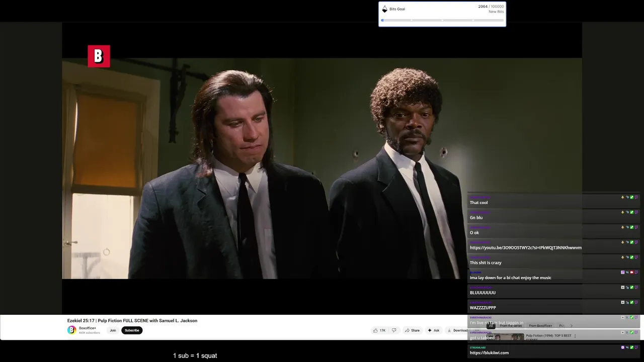The width and height of the screenshot is (644, 362).
Task: Click the '463K subscribers' text
Action: tap(89, 333)
